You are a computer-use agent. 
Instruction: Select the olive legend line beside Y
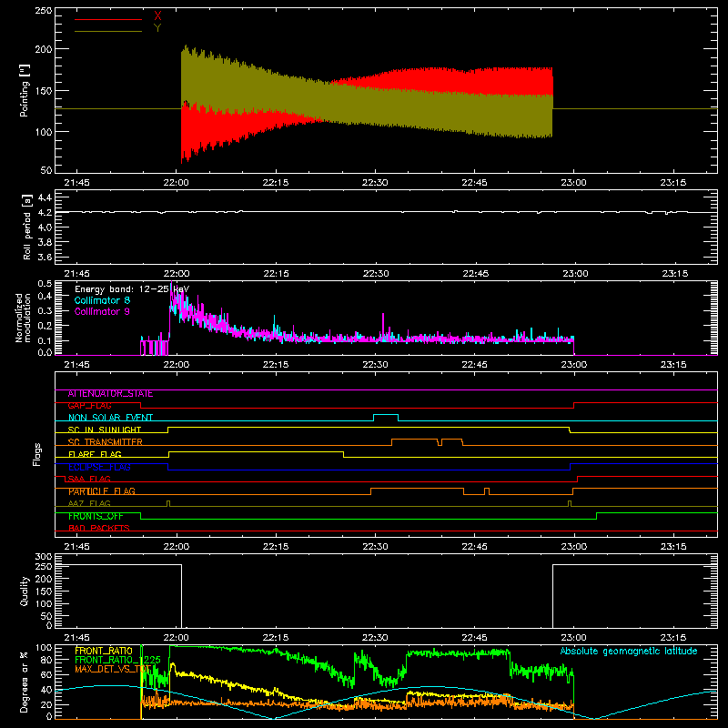pyautogui.click(x=108, y=31)
